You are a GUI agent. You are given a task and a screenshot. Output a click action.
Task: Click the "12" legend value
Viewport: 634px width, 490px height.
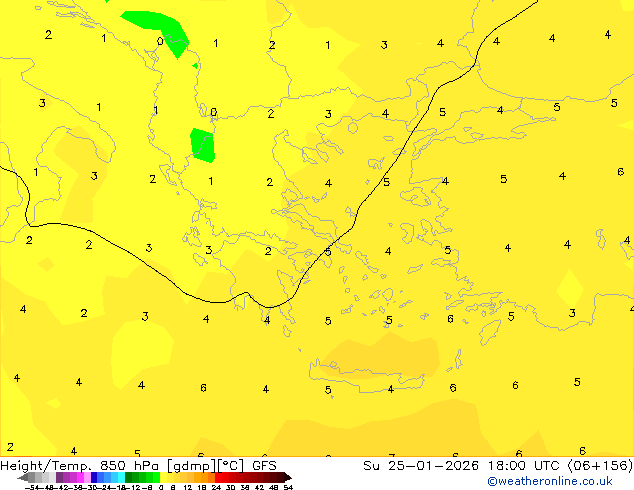(188, 487)
